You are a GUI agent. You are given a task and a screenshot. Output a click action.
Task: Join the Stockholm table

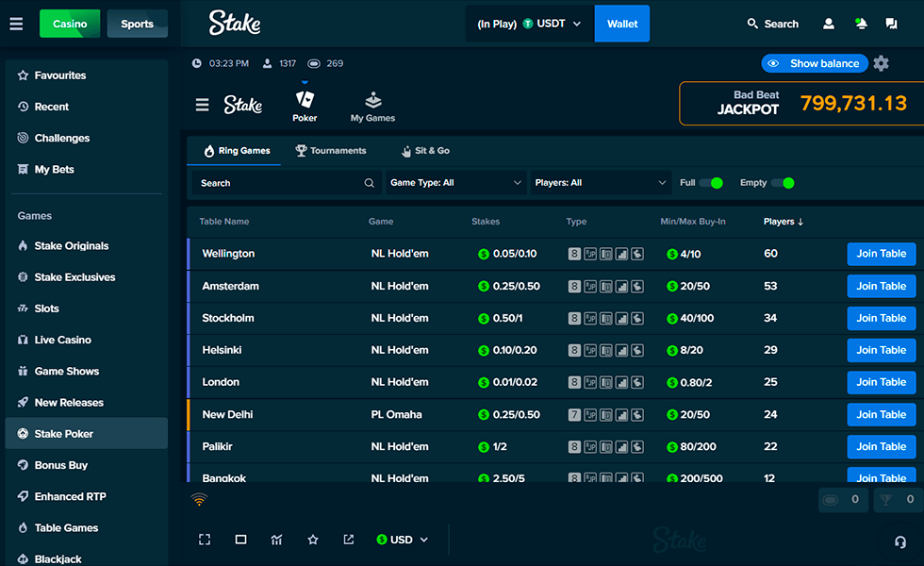(882, 319)
